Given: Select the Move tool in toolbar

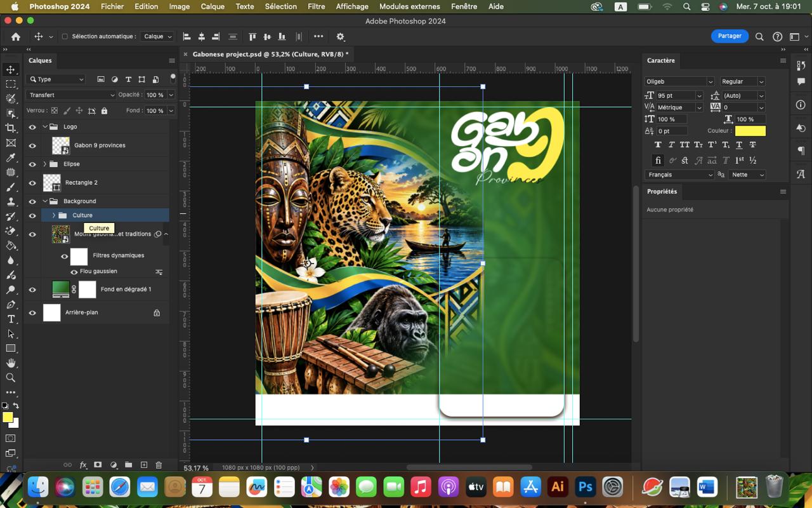Looking at the screenshot, I should [11, 69].
